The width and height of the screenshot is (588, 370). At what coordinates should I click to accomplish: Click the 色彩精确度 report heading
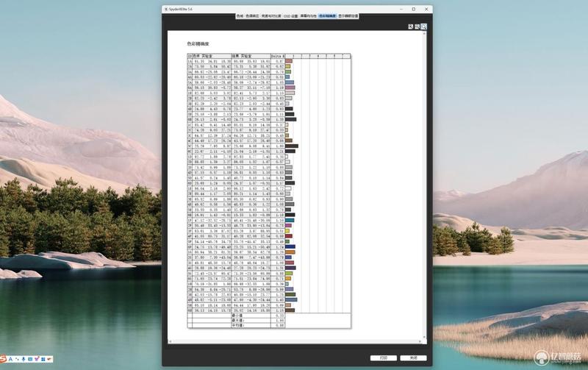(x=198, y=44)
